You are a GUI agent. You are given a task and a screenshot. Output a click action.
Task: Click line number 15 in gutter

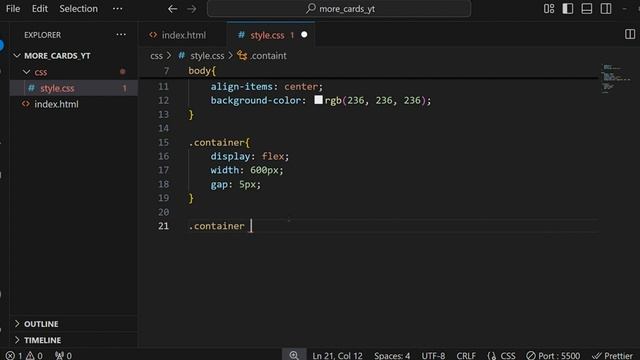(x=163, y=142)
